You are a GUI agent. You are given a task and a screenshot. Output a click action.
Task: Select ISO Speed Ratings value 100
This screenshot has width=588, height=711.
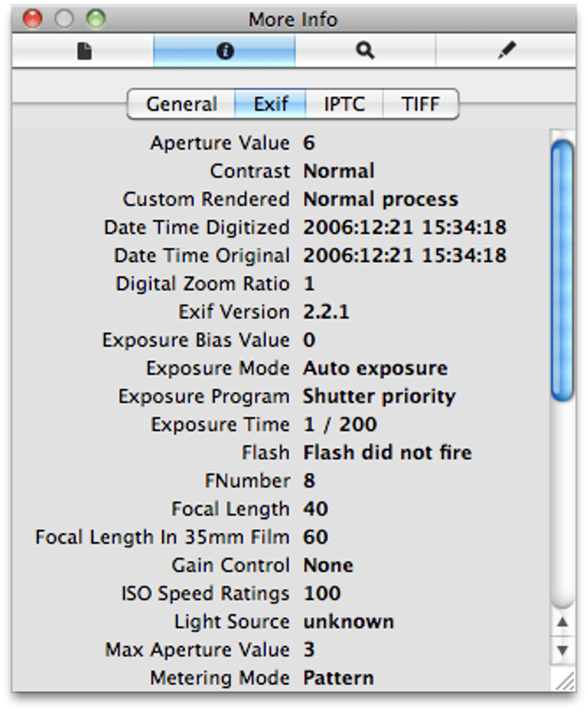pyautogui.click(x=322, y=593)
